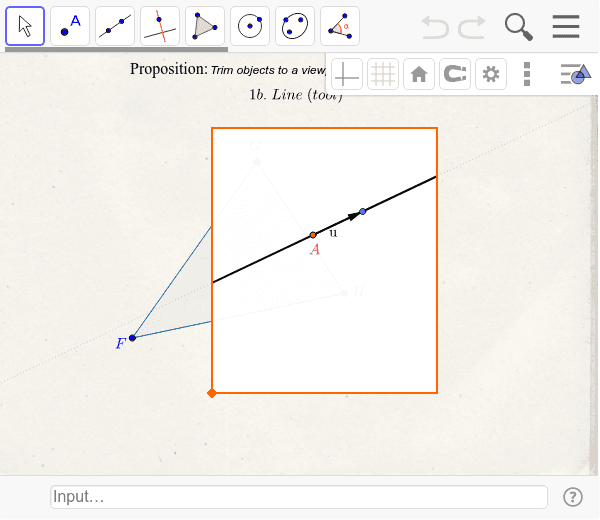Open the hamburger main menu
The width and height of the screenshot is (600, 520).
tap(566, 26)
